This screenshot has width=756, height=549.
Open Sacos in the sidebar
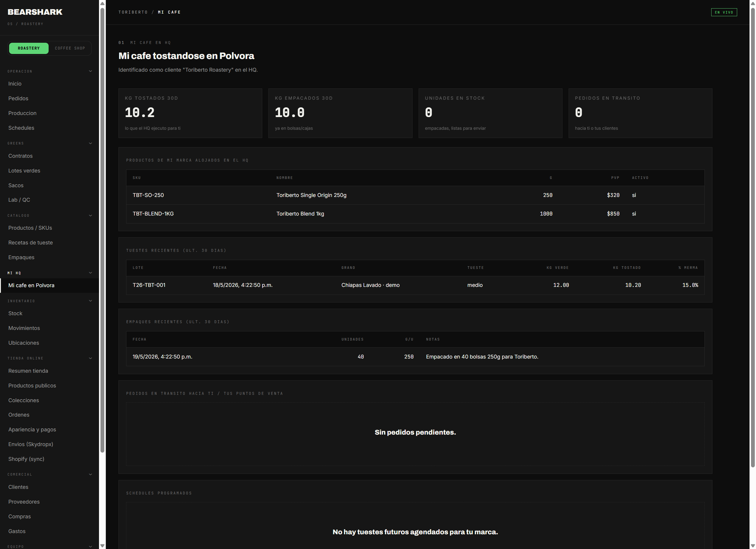pos(49,185)
